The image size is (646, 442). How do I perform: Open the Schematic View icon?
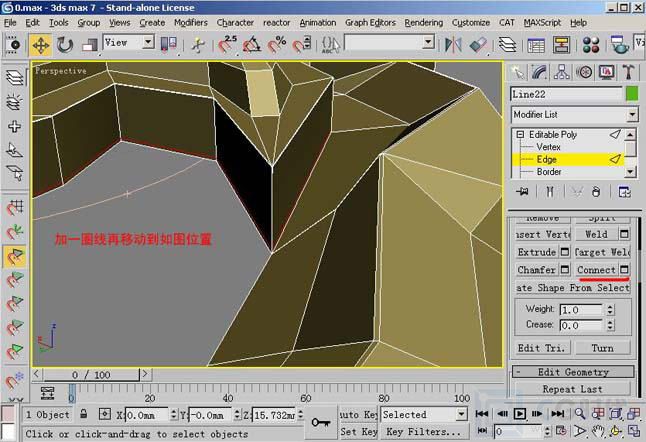(x=561, y=45)
